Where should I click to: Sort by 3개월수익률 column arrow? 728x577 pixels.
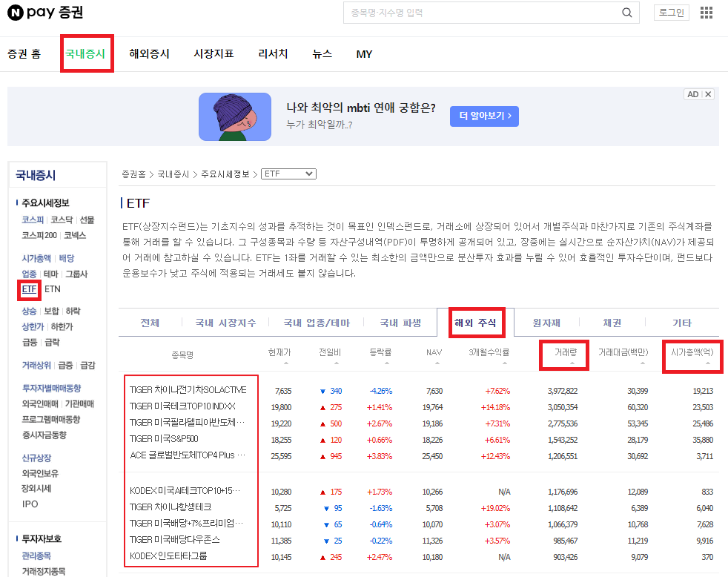pyautogui.click(x=505, y=363)
